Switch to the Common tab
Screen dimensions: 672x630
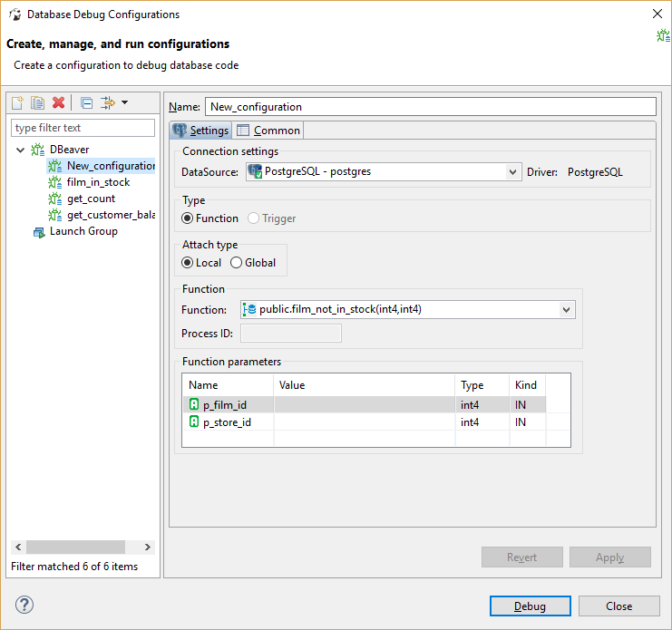[x=268, y=131]
